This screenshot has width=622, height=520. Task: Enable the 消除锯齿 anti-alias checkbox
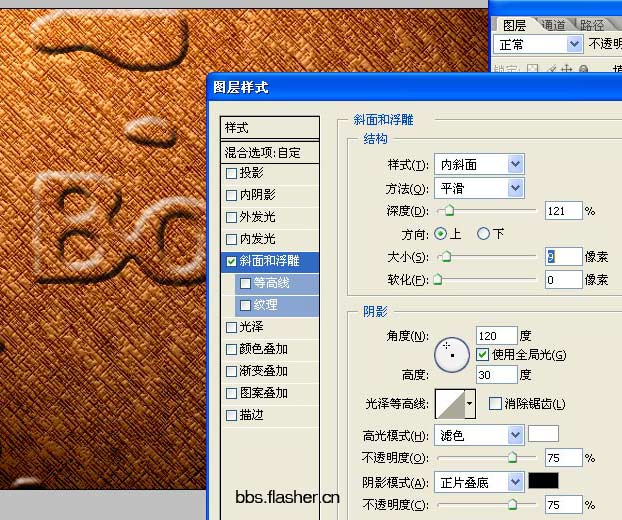[495, 403]
